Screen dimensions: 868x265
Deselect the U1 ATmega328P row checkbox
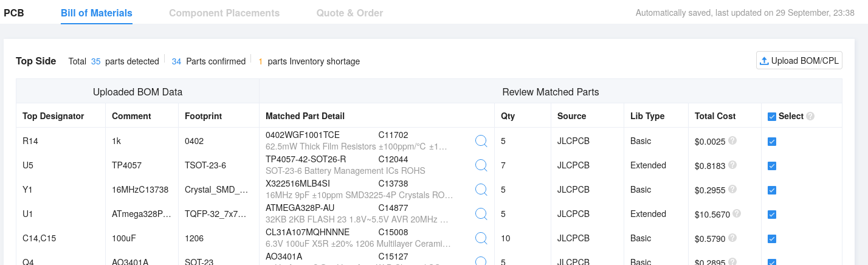click(x=772, y=215)
